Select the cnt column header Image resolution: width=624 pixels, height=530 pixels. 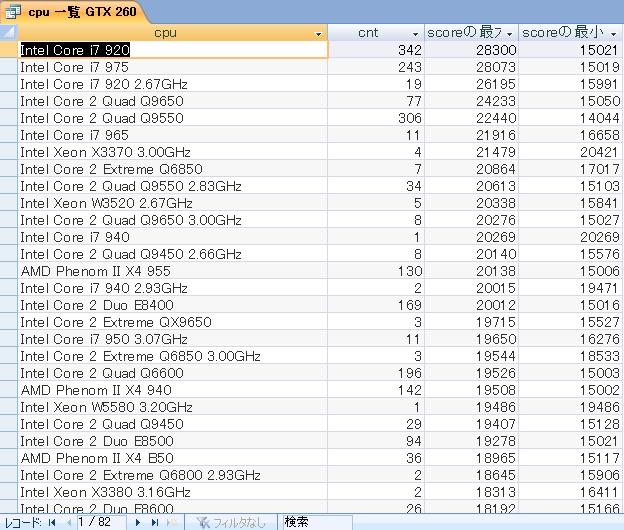[368, 33]
